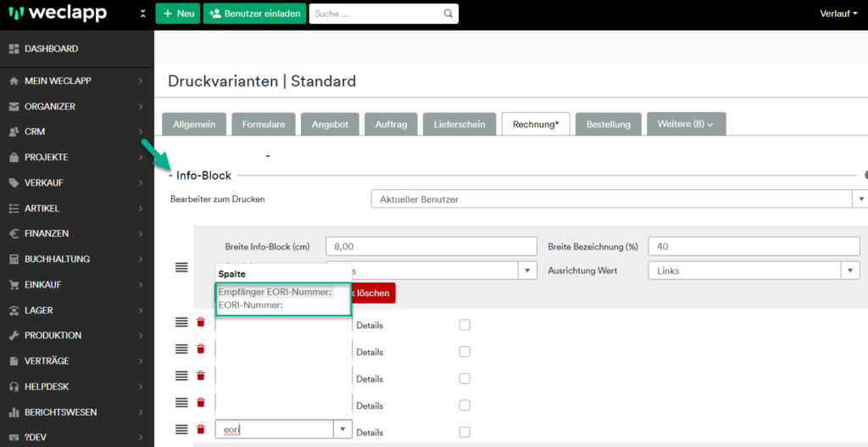Click the Einkauf shopping cart icon
Image resolution: width=868 pixels, height=447 pixels.
(x=14, y=285)
